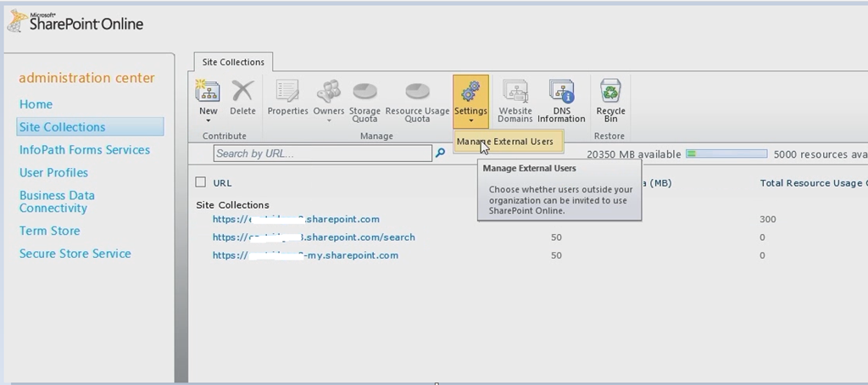Open Secure Store Service
The height and width of the screenshot is (385, 868).
point(75,254)
